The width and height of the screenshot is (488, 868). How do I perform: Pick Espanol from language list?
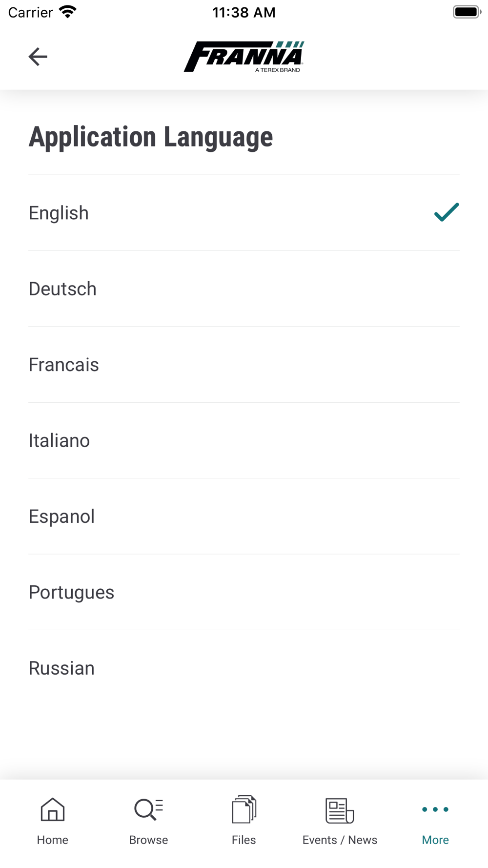pos(61,517)
